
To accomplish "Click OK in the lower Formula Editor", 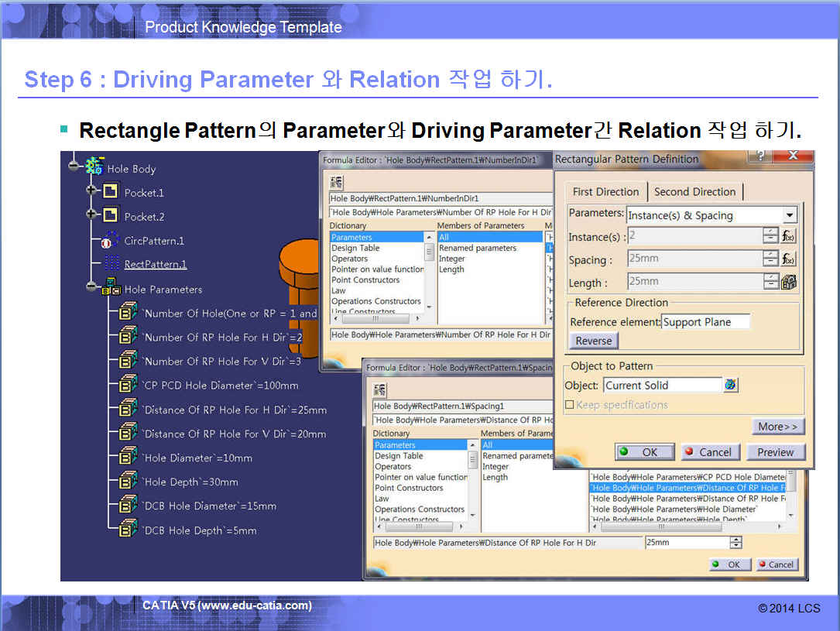I will coord(729,564).
